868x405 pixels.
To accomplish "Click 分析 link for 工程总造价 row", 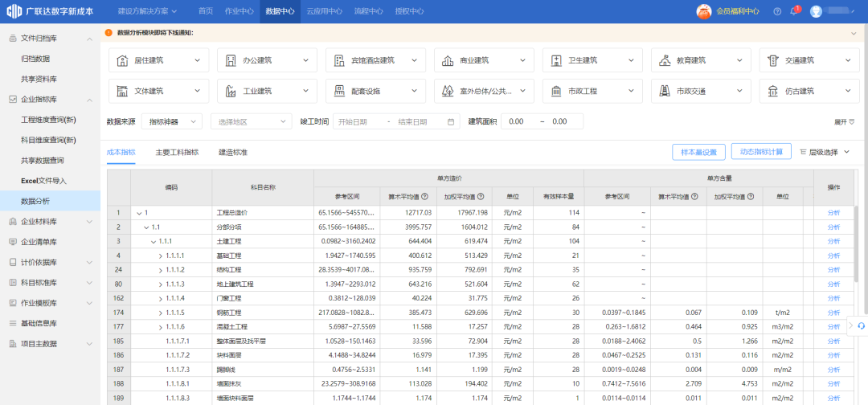I will click(833, 213).
